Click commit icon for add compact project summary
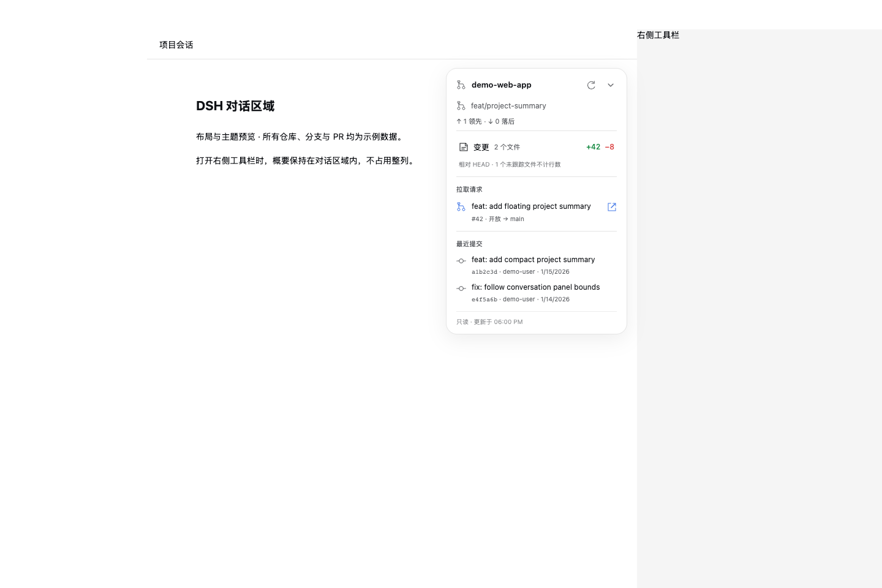Screen dimensions: 882x588 (x=461, y=261)
